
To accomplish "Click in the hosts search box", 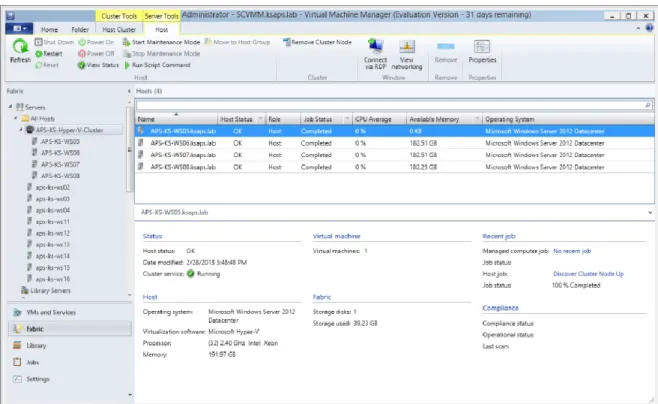I will 390,105.
